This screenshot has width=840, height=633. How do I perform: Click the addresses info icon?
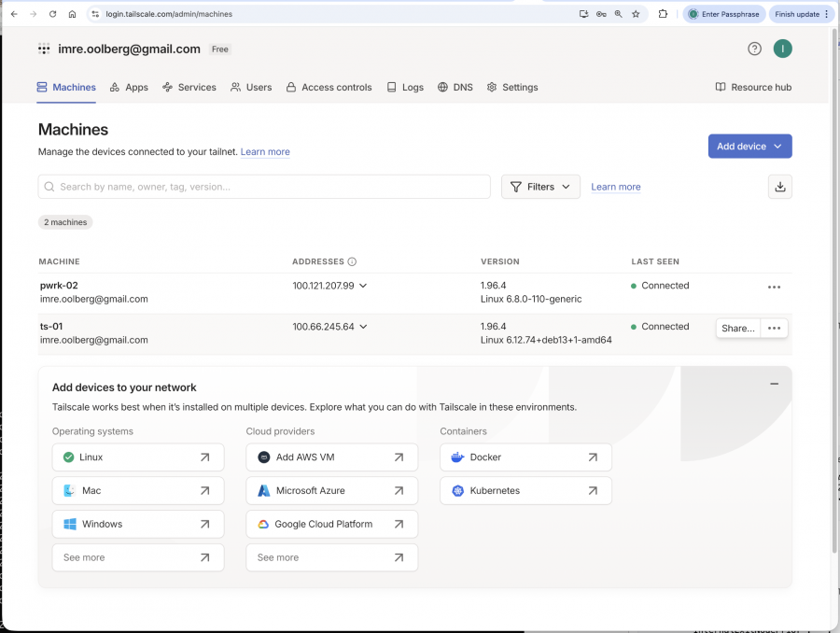(352, 261)
